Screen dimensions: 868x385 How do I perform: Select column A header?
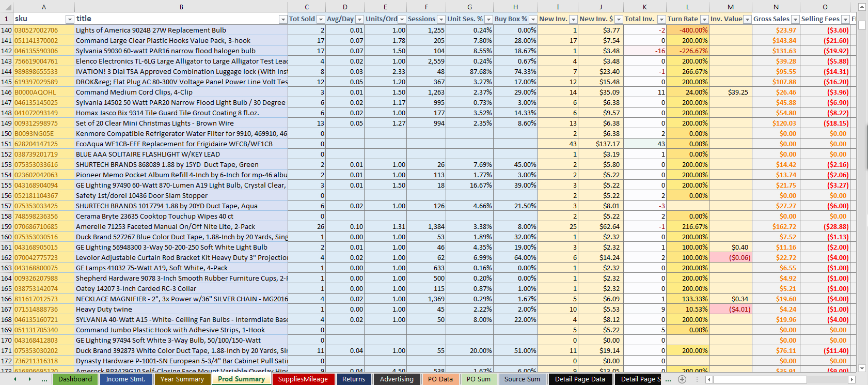pyautogui.click(x=44, y=7)
